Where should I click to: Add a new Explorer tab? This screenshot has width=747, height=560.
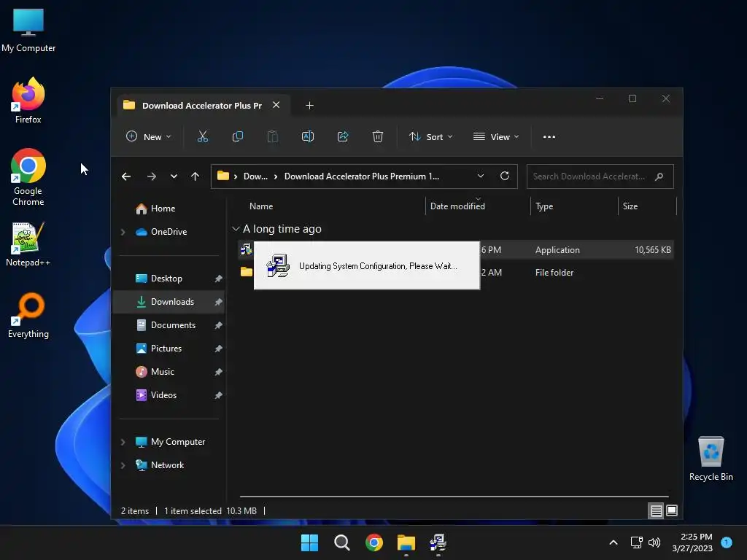click(309, 105)
